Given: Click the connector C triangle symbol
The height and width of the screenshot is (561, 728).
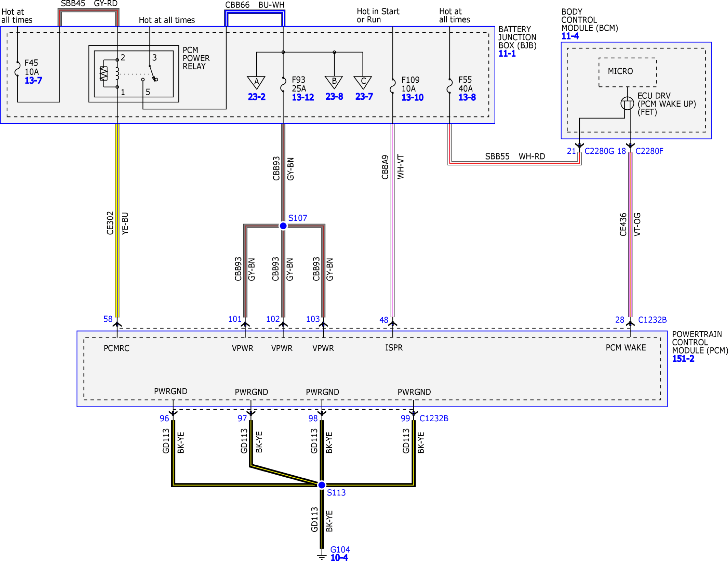Looking at the screenshot, I should tap(363, 82).
